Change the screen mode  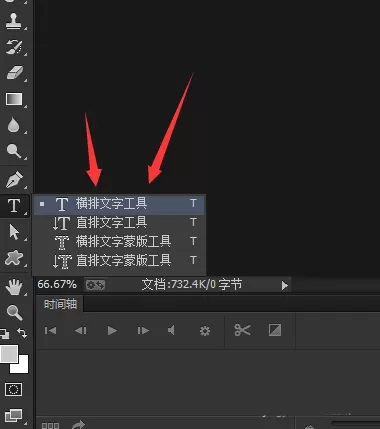pyautogui.click(x=13, y=415)
